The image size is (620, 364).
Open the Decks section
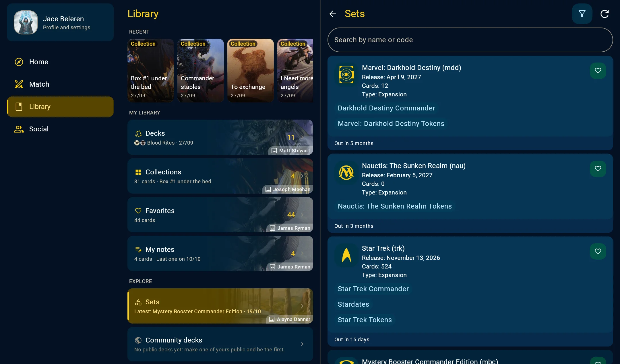point(220,137)
